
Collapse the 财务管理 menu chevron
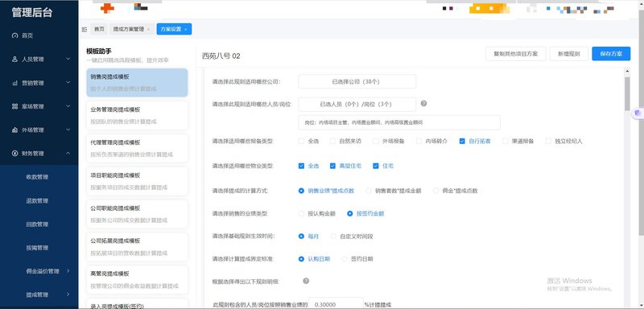coord(68,154)
